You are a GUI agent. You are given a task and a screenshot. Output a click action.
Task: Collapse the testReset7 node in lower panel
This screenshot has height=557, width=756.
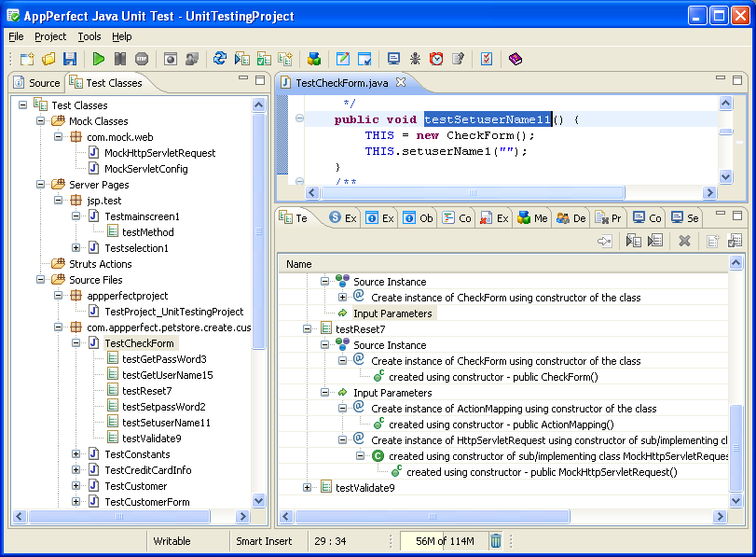[307, 329]
